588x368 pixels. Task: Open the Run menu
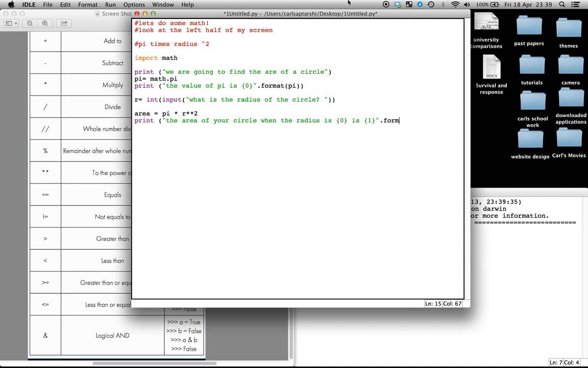110,5
